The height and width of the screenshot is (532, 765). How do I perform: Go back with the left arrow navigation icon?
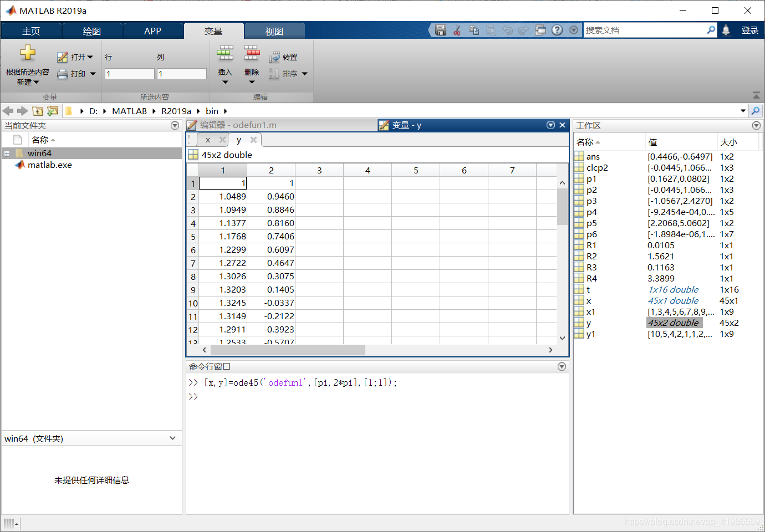tap(8, 111)
